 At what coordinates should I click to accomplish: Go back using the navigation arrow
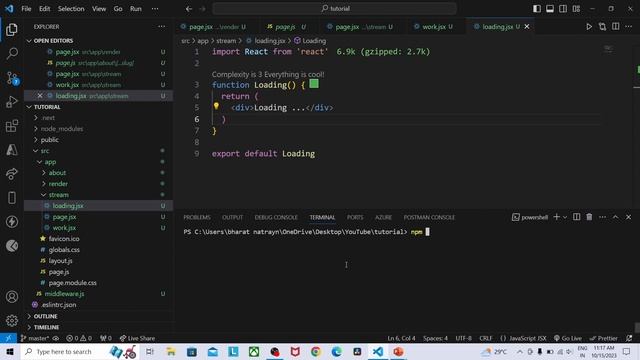pyautogui.click(x=189, y=9)
